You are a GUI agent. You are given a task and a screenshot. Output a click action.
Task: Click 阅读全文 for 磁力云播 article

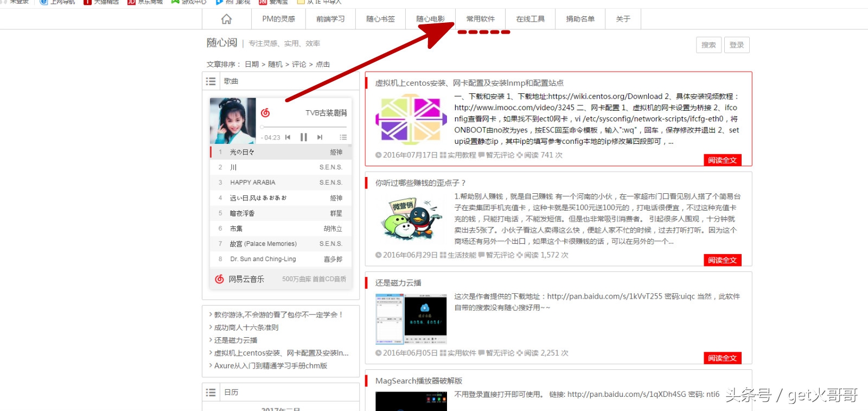click(722, 358)
